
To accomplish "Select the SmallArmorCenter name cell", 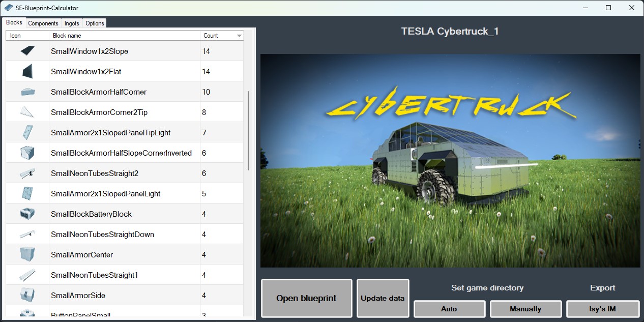I will click(x=125, y=254).
